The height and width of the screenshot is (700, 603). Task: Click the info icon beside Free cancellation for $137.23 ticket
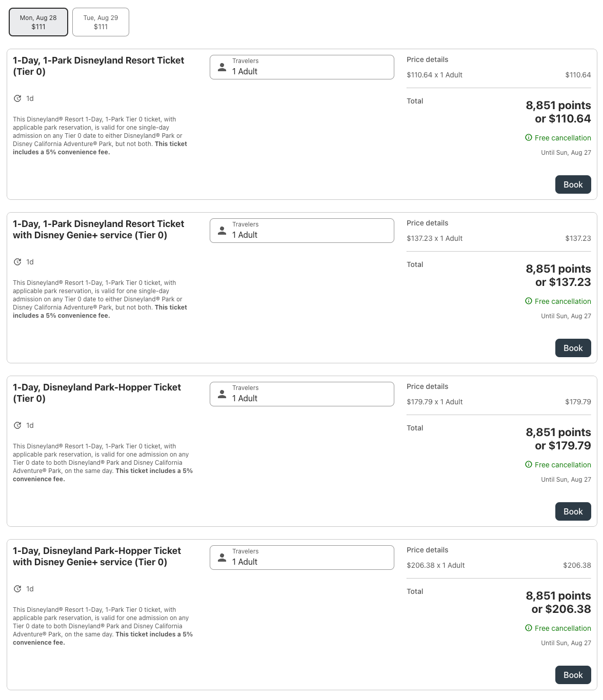coord(529,301)
